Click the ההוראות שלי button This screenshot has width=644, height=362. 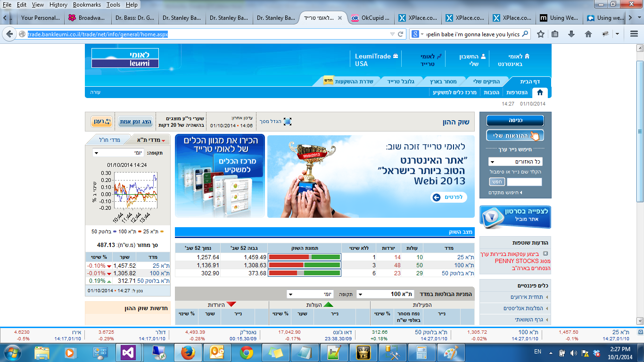coord(515,136)
